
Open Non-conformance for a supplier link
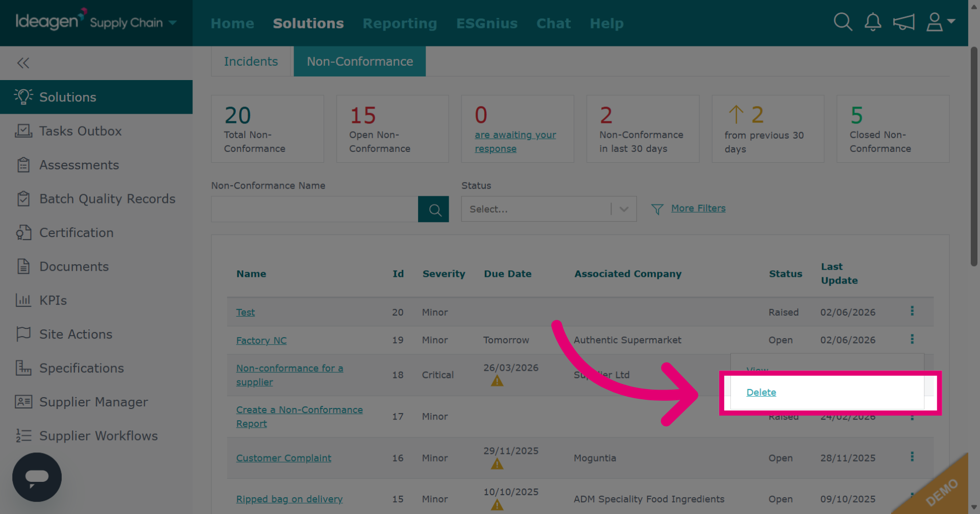pos(289,375)
